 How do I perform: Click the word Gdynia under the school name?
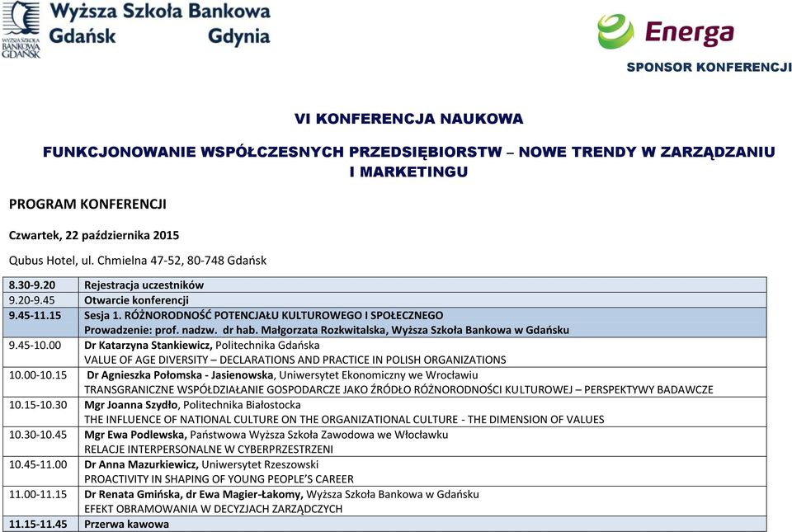point(239,37)
